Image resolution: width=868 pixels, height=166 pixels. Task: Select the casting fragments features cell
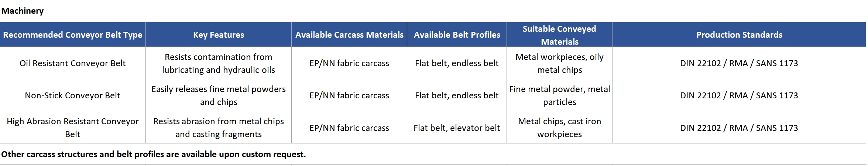219,128
